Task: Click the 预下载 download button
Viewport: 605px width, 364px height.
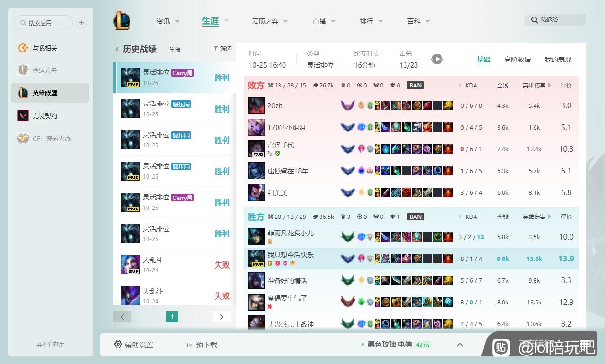Action: 202,345
